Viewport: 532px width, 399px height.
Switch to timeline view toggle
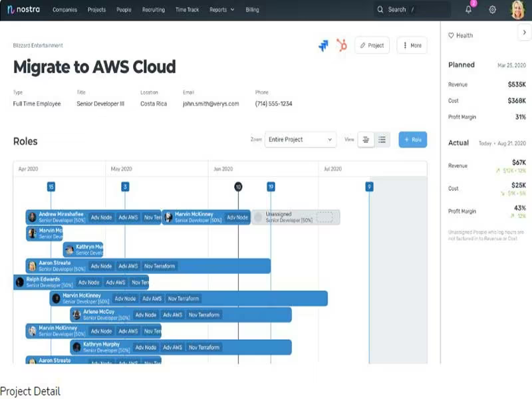pyautogui.click(x=366, y=140)
